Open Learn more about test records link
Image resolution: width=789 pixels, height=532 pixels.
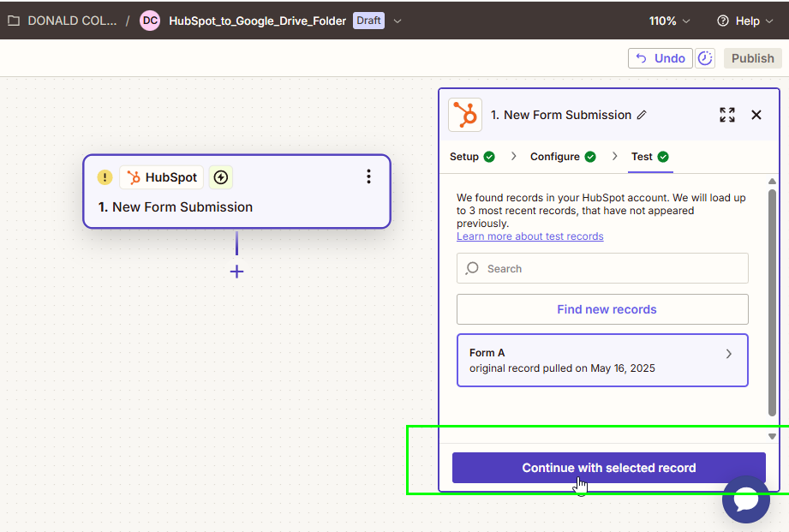coord(530,236)
